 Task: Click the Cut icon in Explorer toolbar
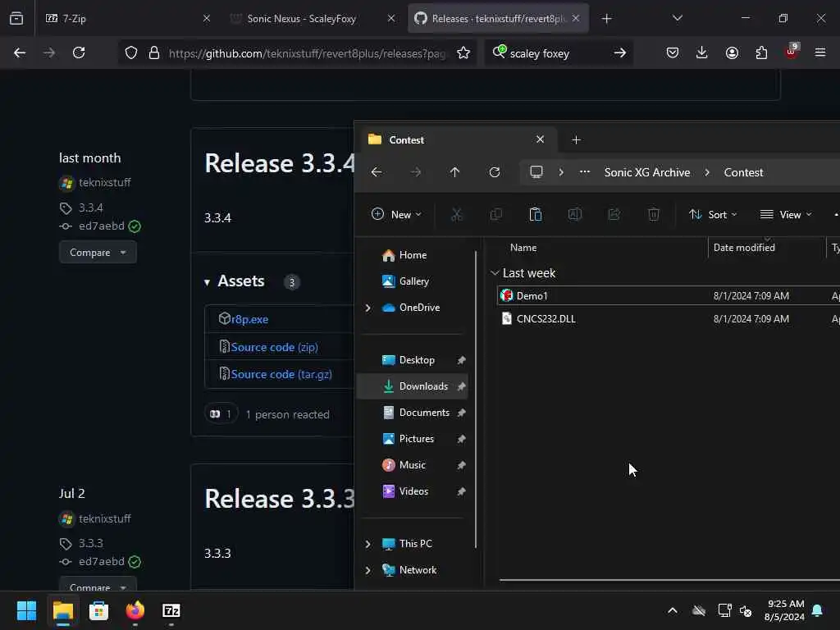[x=456, y=215]
